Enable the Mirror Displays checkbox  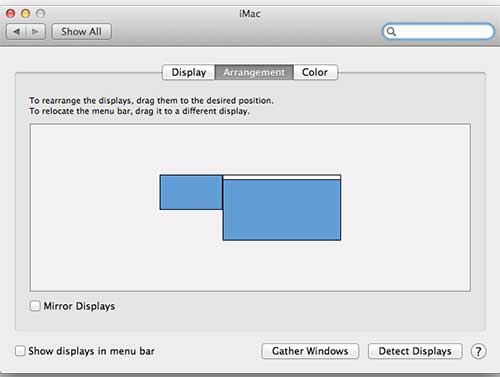point(35,306)
